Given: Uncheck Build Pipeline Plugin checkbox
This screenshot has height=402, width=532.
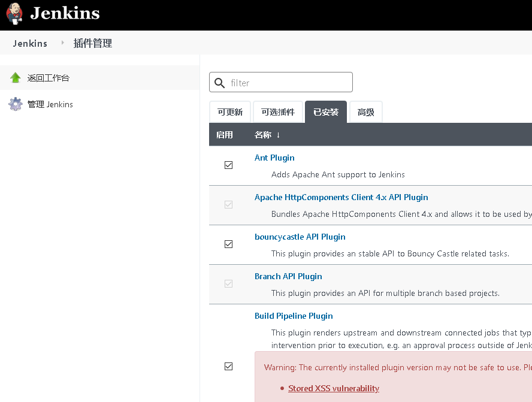Looking at the screenshot, I should point(229,367).
